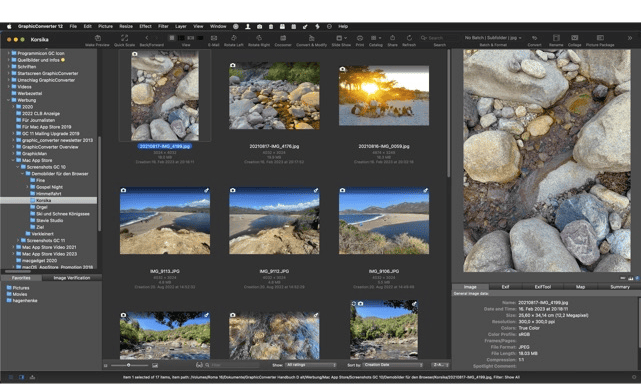
Task: Click the Make Preview toolbar icon
Action: pos(98,38)
